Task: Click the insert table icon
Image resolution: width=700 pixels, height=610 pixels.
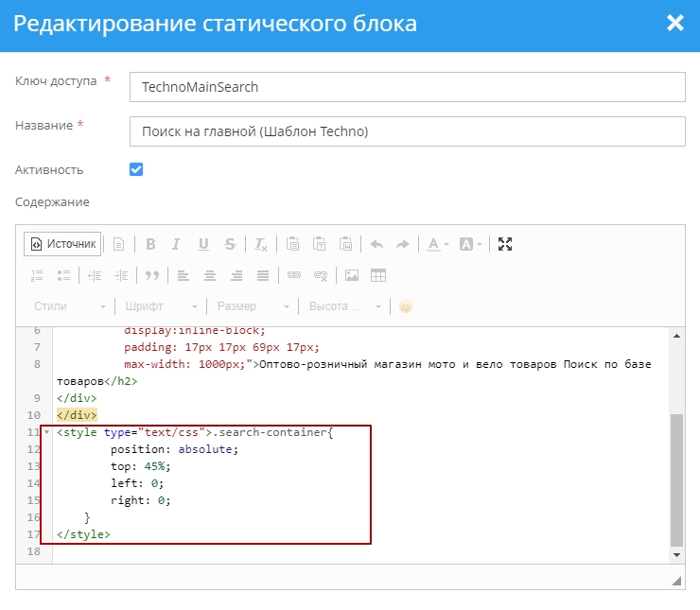Action: coord(378,275)
